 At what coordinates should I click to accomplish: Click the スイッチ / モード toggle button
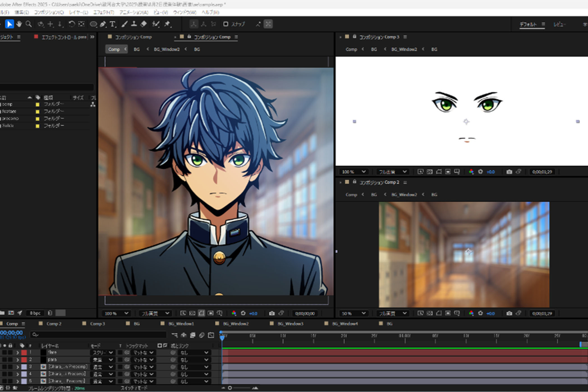(134, 388)
